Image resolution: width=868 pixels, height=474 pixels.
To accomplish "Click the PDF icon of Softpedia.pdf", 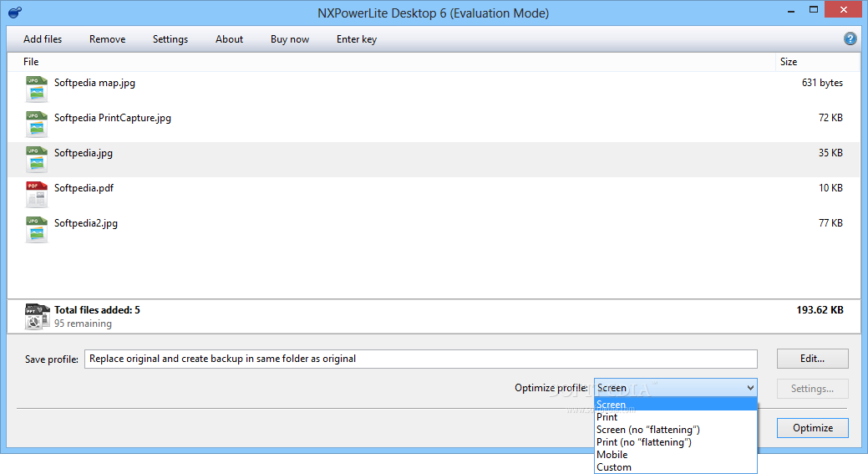I will click(36, 194).
